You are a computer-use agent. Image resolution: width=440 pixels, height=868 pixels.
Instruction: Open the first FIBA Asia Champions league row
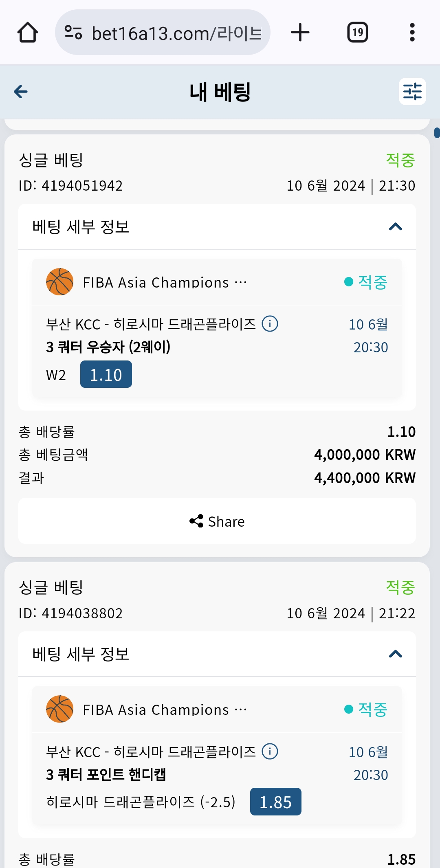tap(165, 282)
